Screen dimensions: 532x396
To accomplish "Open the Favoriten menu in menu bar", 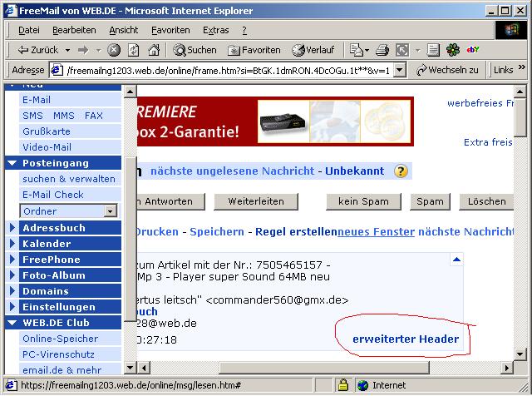I will [x=170, y=30].
